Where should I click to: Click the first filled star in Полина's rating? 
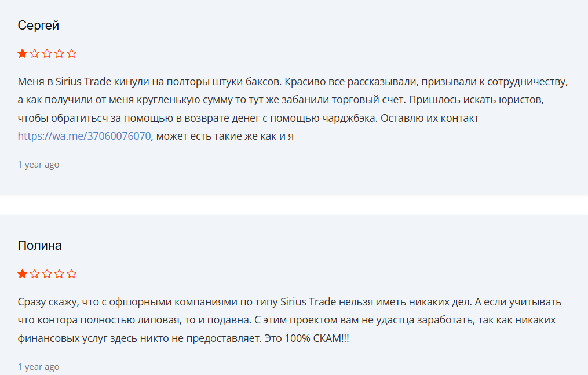21,273
